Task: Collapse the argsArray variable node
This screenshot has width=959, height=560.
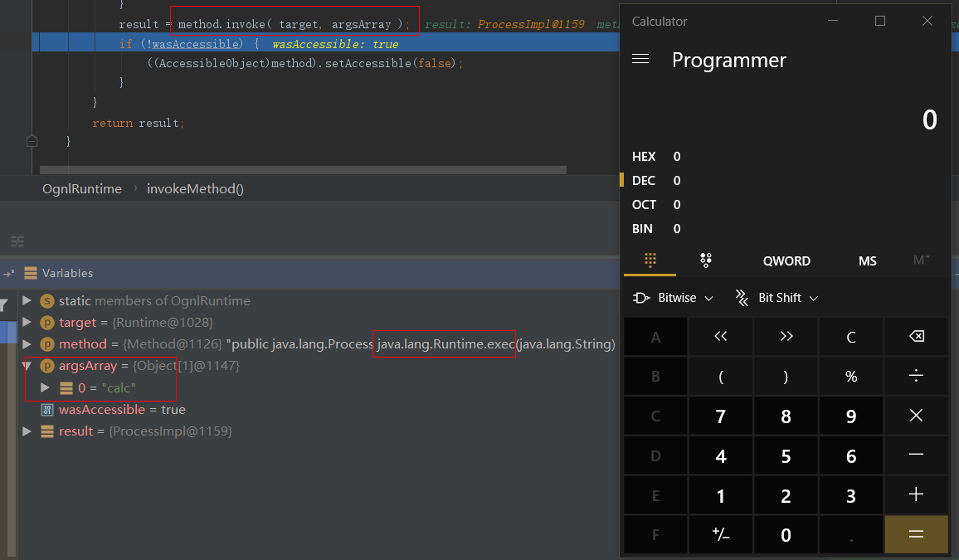Action: [x=27, y=366]
